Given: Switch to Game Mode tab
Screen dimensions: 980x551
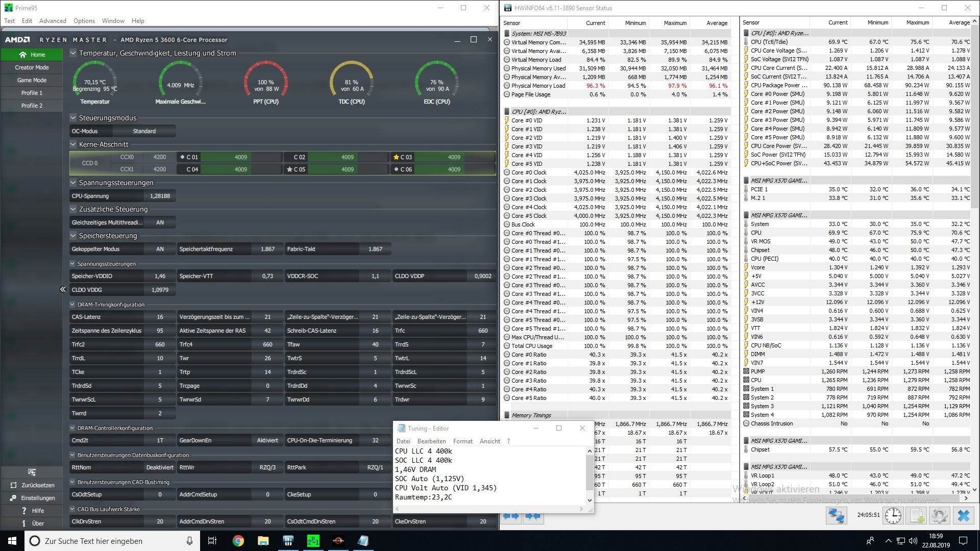Looking at the screenshot, I should (x=32, y=80).
